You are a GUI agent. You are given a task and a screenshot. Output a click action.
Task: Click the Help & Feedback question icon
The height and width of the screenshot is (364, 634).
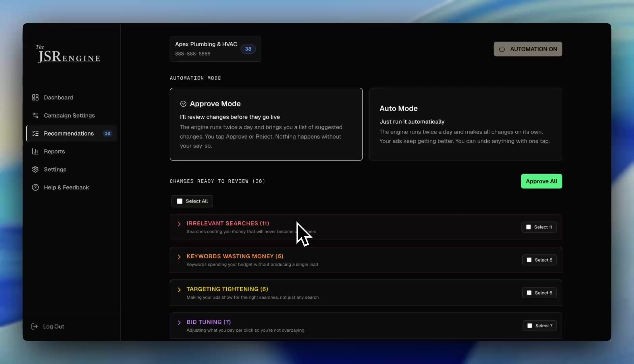[35, 187]
